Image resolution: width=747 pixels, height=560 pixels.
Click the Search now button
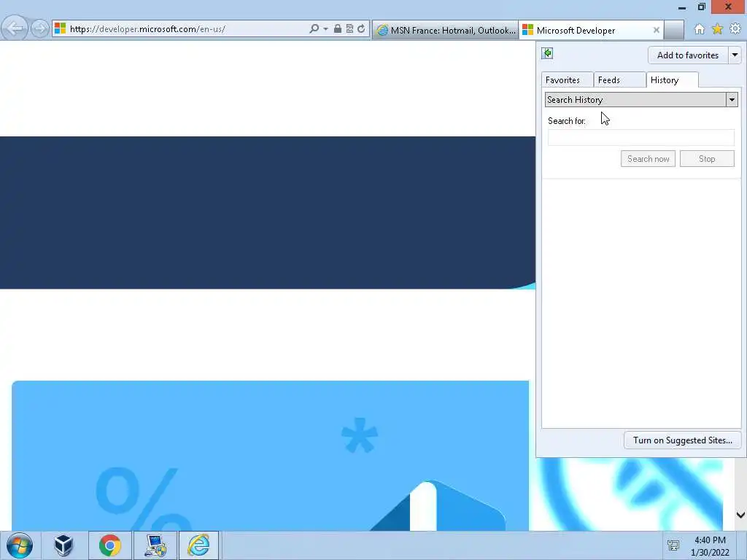[x=648, y=158]
